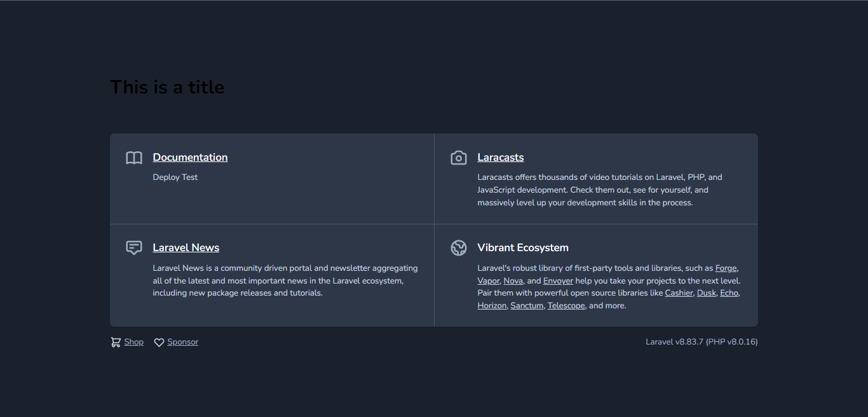Visit the Telescope link

[566, 306]
